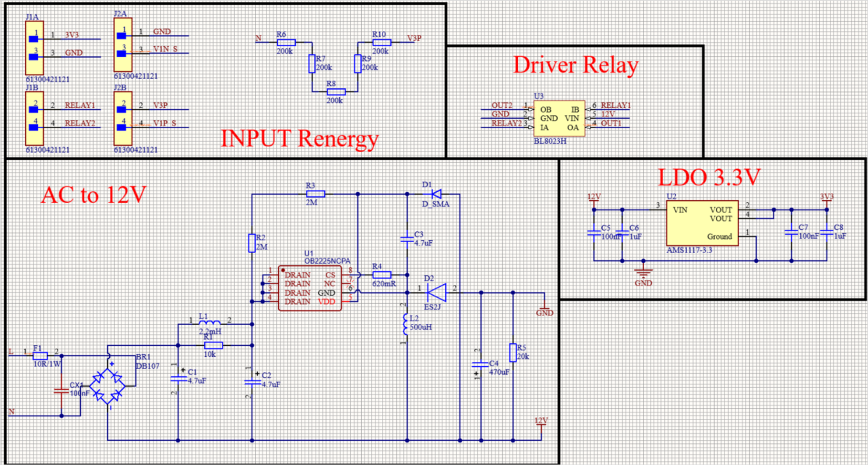Click the 3V3 power port right of U2

click(x=826, y=199)
